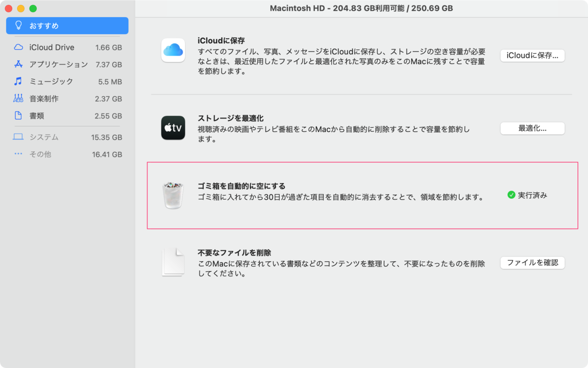This screenshot has width=588, height=368.
Task: Minimize the window with the yellow button
Action: pyautogui.click(x=21, y=9)
